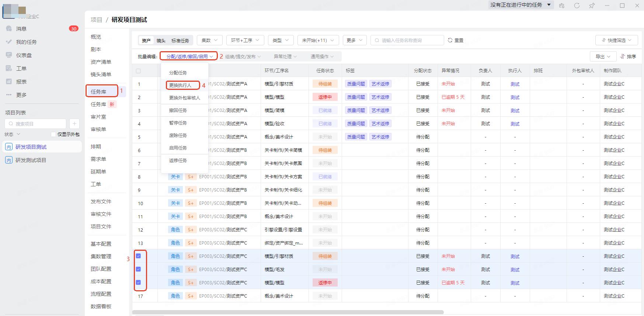Open the 研发测试项目 project in list
The width and height of the screenshot is (644, 316).
coord(31,160)
